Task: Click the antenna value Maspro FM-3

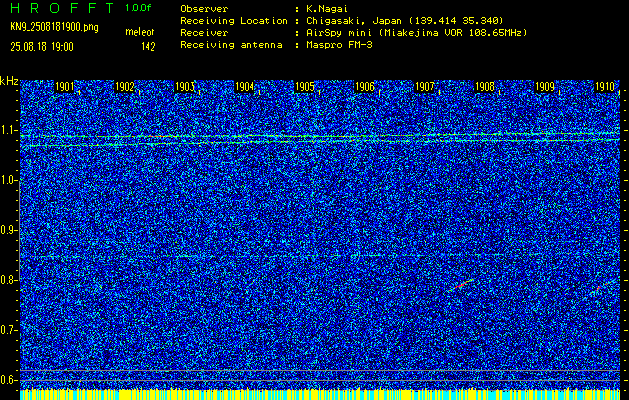Action: point(339,45)
